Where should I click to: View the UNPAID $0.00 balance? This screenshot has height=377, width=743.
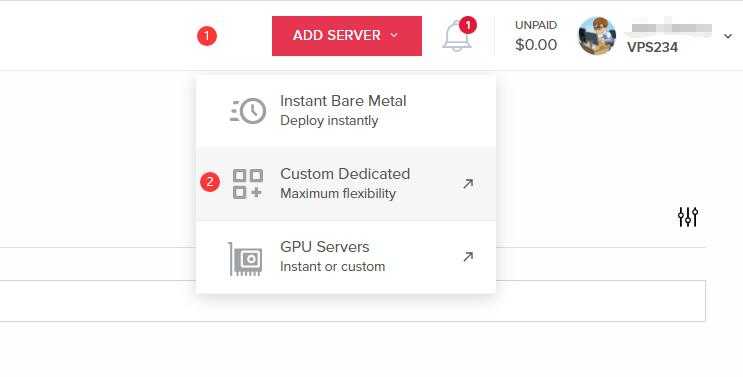536,36
